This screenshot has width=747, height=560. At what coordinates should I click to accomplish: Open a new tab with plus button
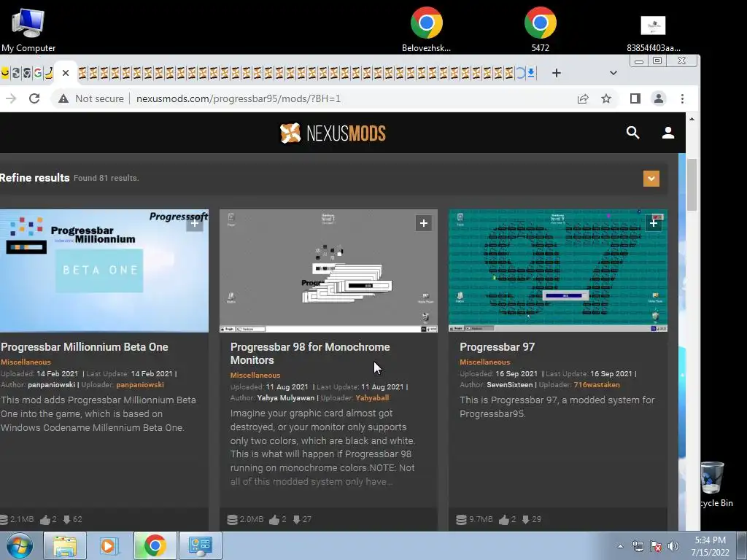tap(556, 73)
